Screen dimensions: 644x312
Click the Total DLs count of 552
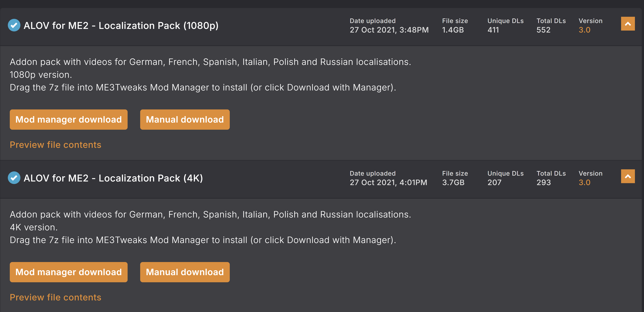(543, 30)
